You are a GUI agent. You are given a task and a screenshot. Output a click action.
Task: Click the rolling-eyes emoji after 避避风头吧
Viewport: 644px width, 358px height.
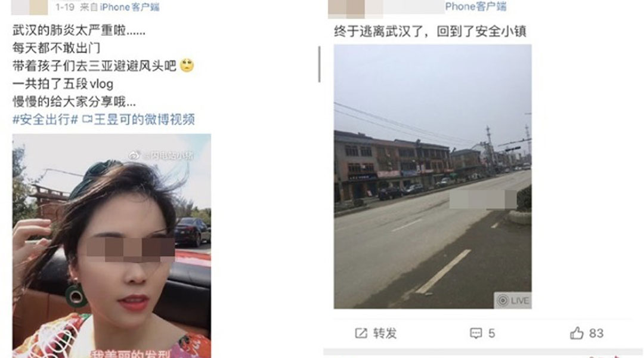pos(187,66)
